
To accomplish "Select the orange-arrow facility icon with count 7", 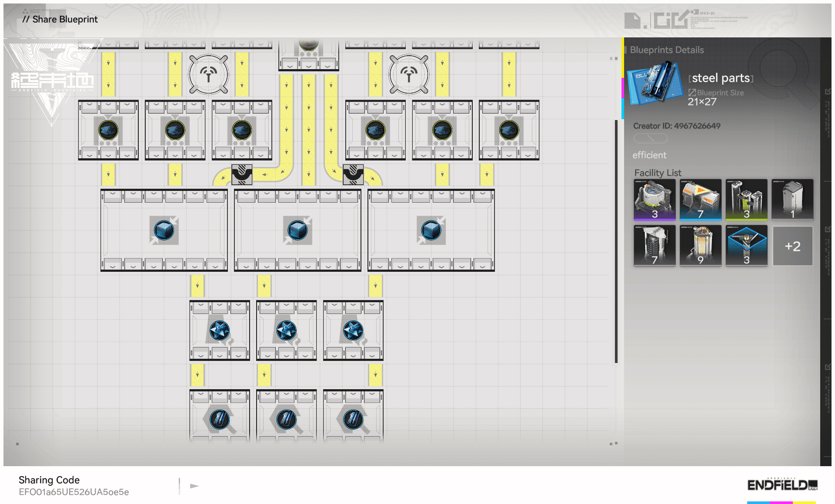I will coord(700,200).
